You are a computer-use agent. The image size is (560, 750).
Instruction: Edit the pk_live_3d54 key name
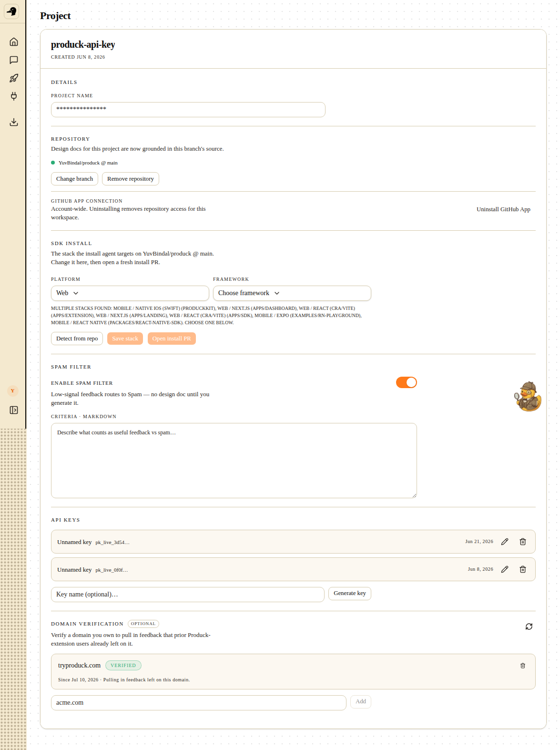(x=505, y=542)
